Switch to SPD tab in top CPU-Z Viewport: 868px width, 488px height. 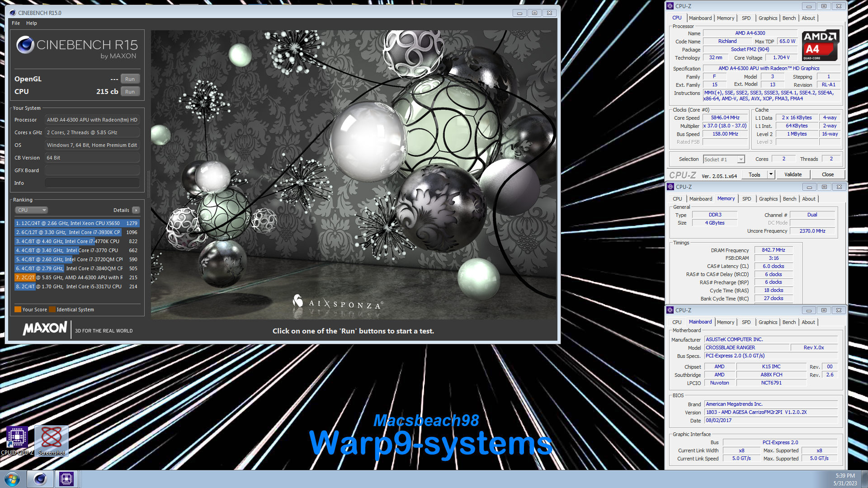[746, 18]
